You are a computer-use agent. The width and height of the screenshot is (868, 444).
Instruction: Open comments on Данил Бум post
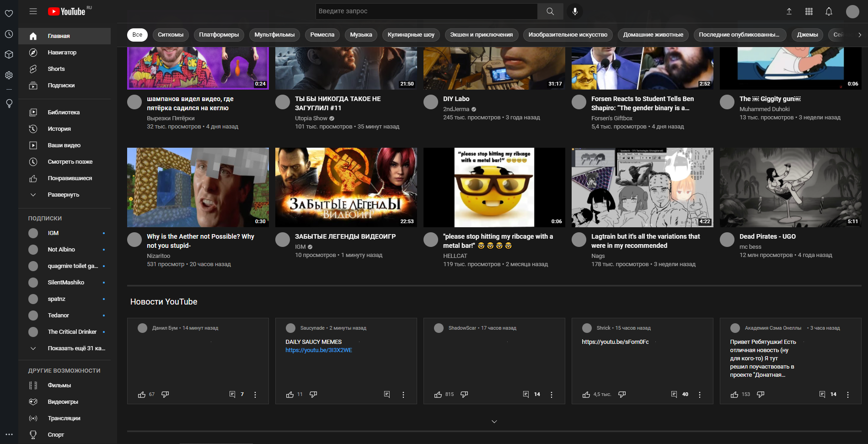[232, 394]
